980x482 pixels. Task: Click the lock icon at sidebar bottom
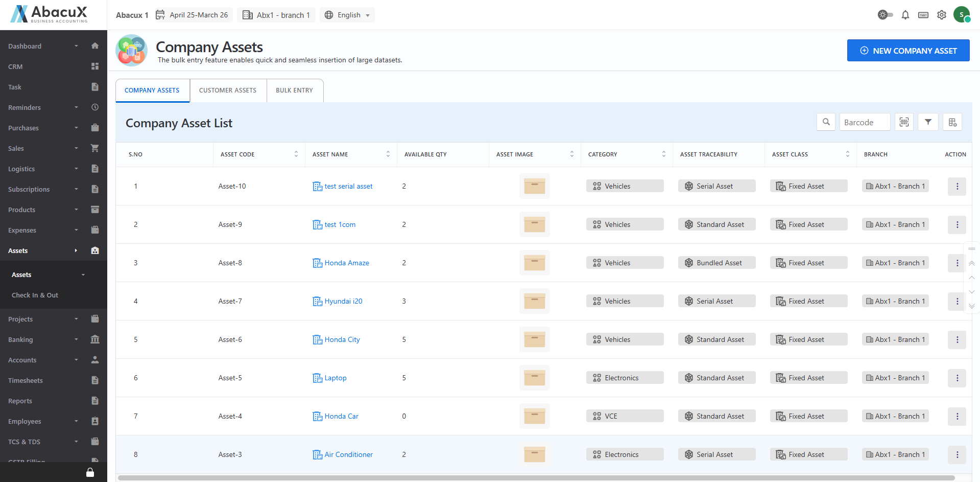[x=90, y=472]
